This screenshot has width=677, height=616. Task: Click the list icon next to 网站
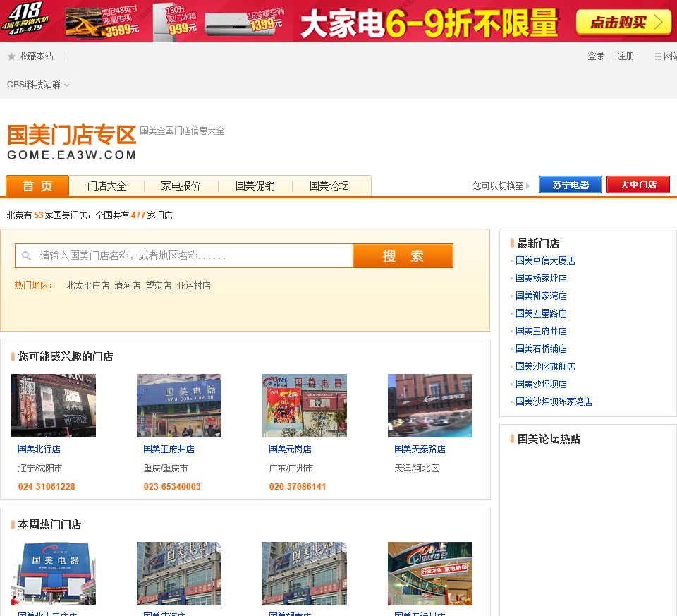point(658,56)
